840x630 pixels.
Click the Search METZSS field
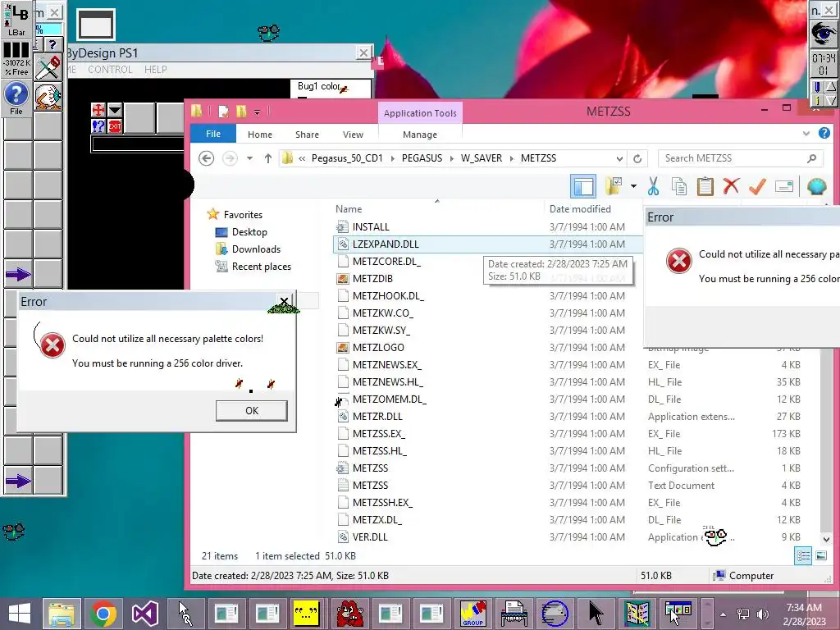click(x=741, y=158)
